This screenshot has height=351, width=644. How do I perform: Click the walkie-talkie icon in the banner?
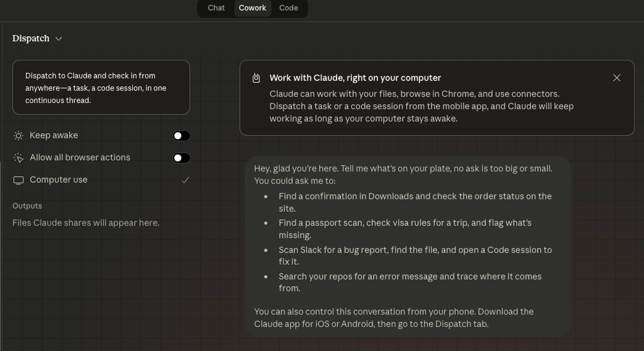click(256, 78)
